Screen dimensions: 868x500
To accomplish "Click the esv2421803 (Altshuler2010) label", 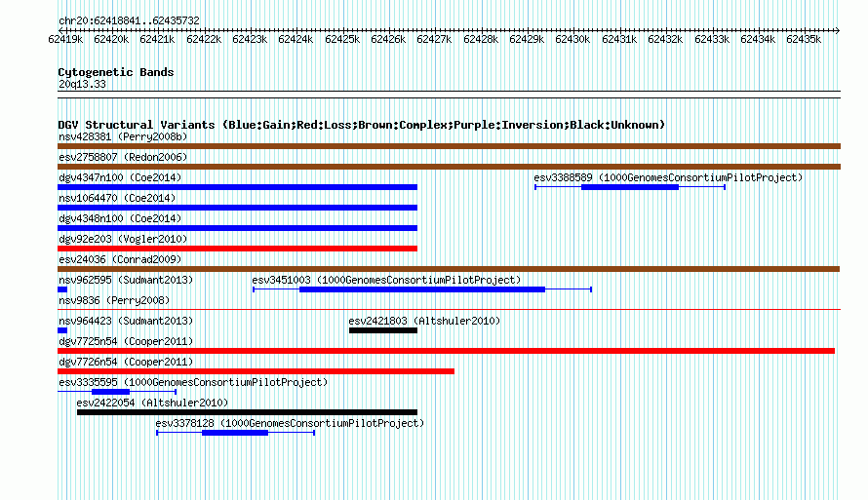I will pos(424,321).
